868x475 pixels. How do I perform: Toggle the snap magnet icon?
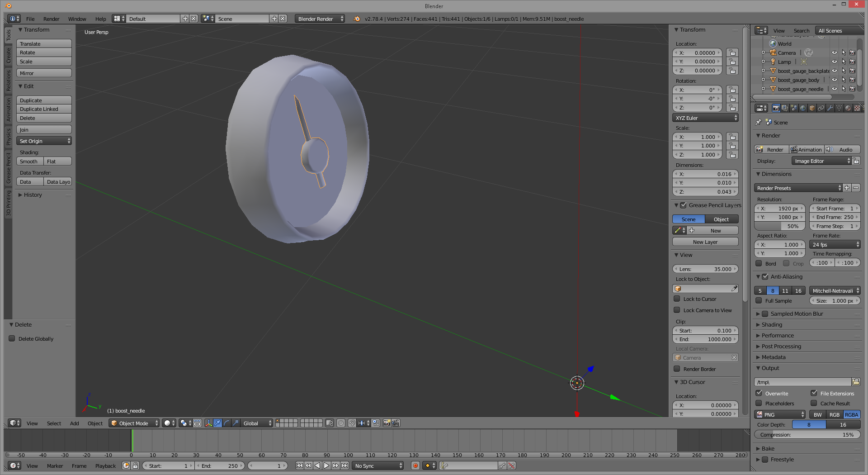(x=352, y=423)
